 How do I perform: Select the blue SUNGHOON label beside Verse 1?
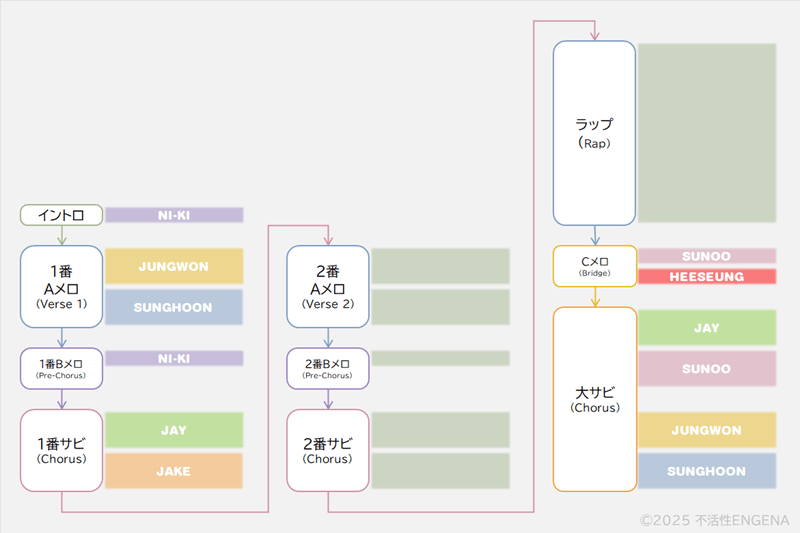[x=174, y=307]
